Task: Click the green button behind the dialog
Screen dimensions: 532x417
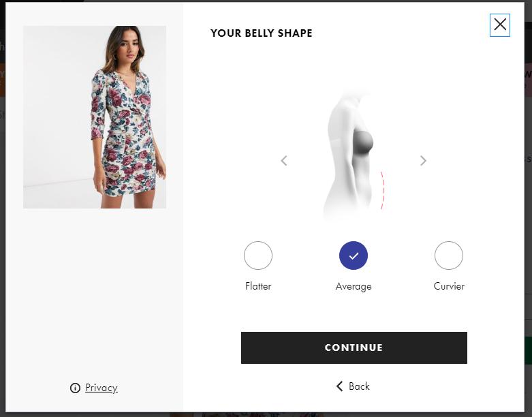Action: (x=528, y=350)
